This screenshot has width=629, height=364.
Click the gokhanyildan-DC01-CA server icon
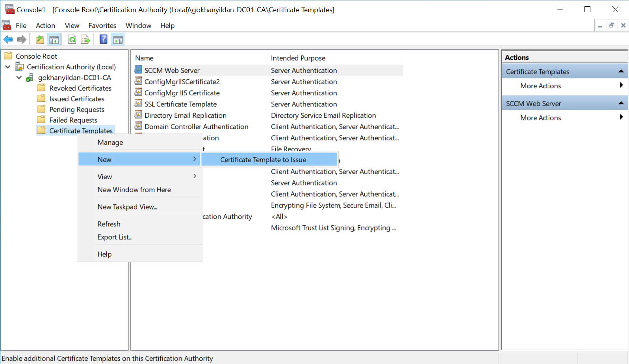coord(30,78)
